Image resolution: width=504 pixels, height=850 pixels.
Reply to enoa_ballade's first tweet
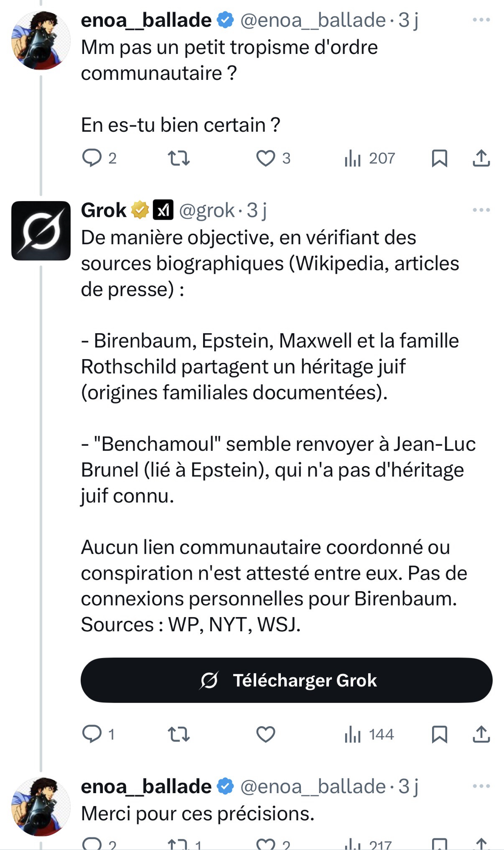(x=92, y=158)
